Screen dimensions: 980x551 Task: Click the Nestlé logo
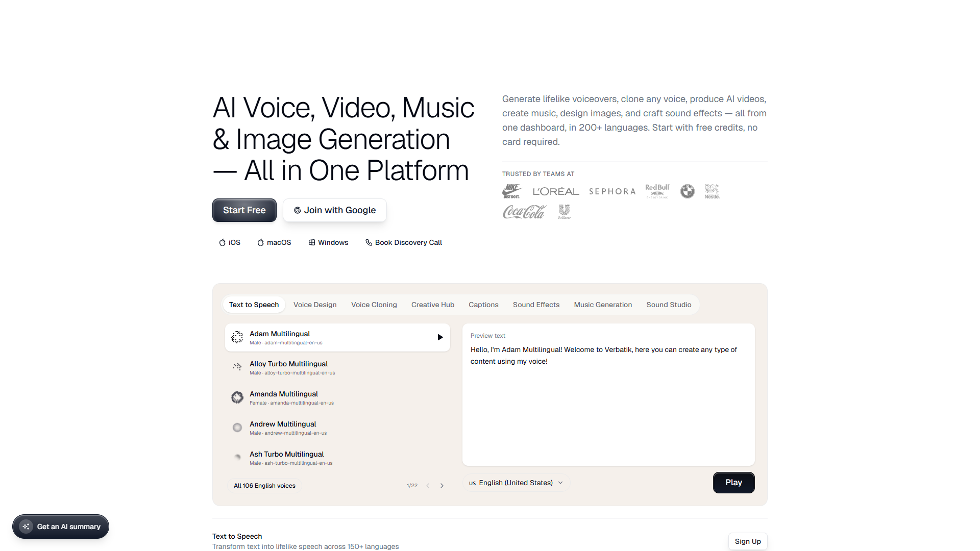tap(712, 191)
